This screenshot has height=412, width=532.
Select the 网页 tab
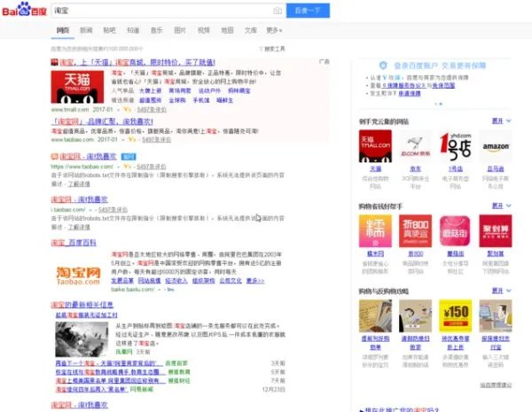(x=63, y=30)
